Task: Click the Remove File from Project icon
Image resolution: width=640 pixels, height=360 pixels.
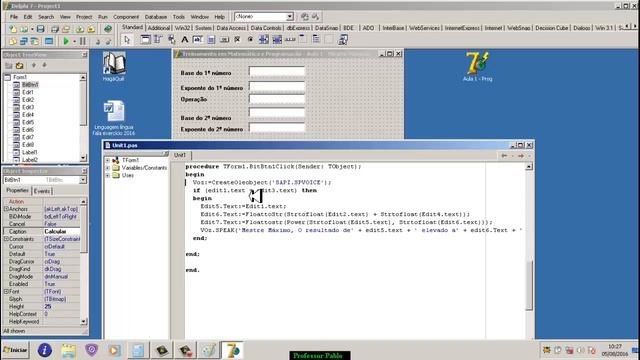Action: (x=91, y=29)
